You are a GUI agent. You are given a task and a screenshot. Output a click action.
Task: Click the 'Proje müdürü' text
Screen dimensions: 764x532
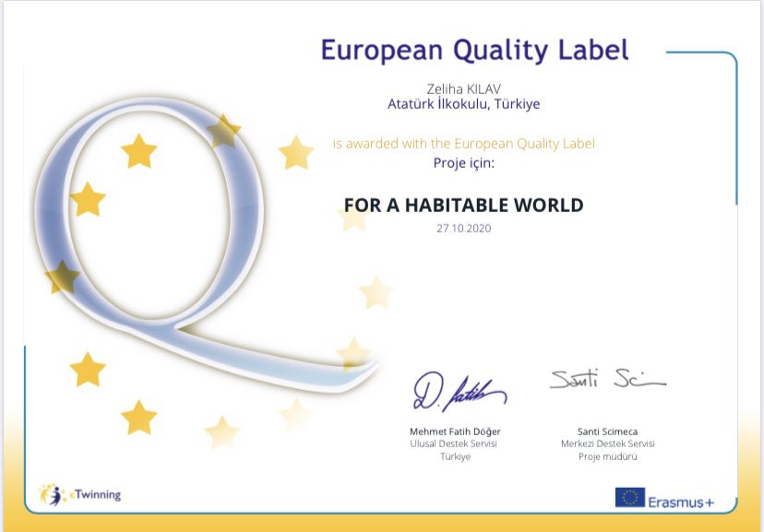[607, 456]
